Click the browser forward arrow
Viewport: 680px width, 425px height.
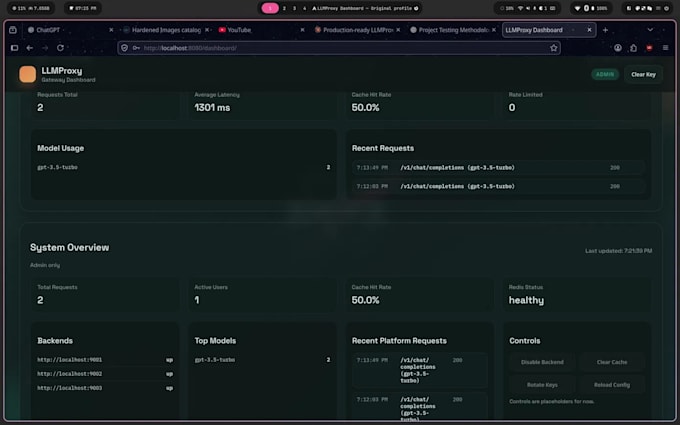[45, 48]
